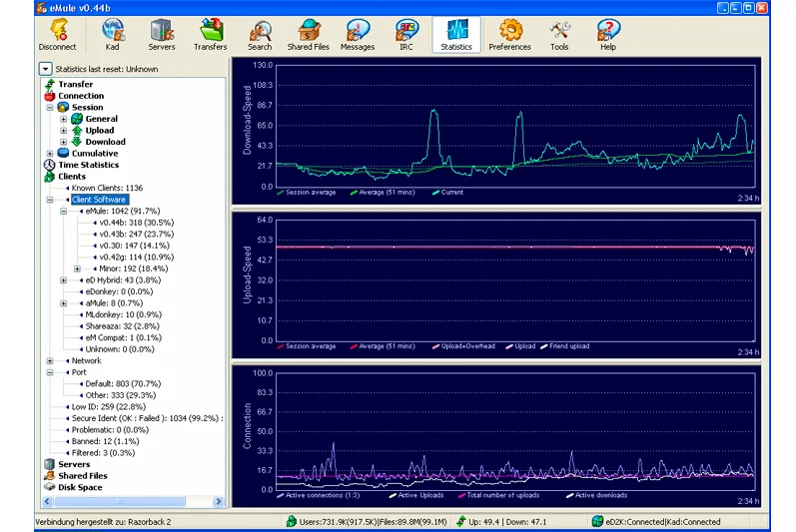Open the statistics reset dropdown arrow
Image resolution: width=796 pixels, height=532 pixels.
point(45,69)
